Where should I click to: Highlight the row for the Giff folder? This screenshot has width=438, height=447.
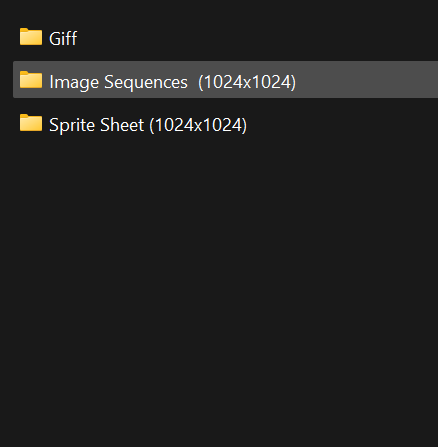click(x=225, y=37)
